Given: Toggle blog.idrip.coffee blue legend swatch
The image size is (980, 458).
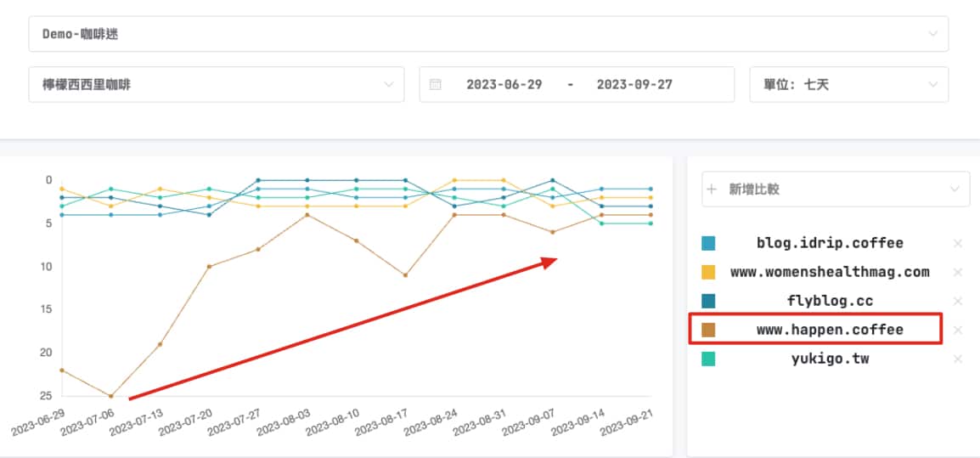Looking at the screenshot, I should tap(708, 244).
